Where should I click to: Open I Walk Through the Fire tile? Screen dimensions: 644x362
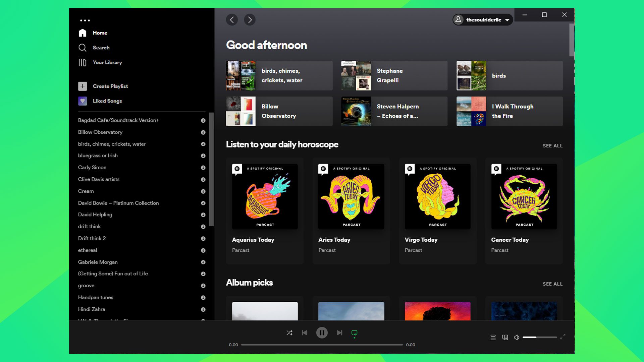point(509,111)
